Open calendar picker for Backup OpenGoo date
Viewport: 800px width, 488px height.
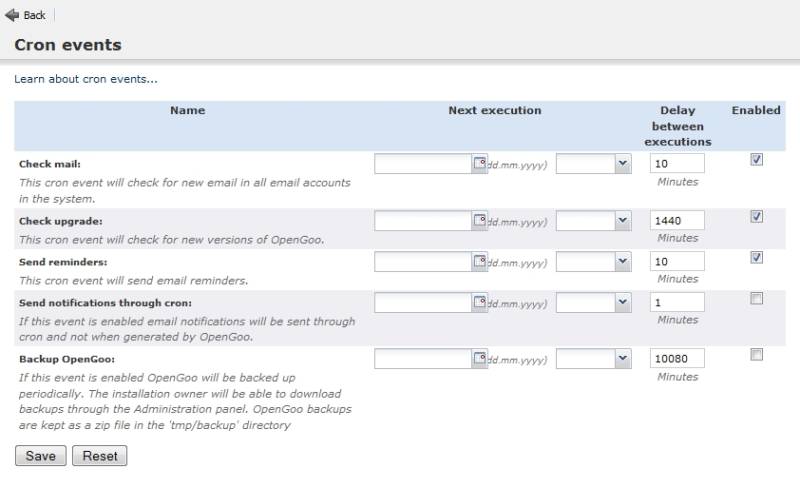(x=480, y=358)
